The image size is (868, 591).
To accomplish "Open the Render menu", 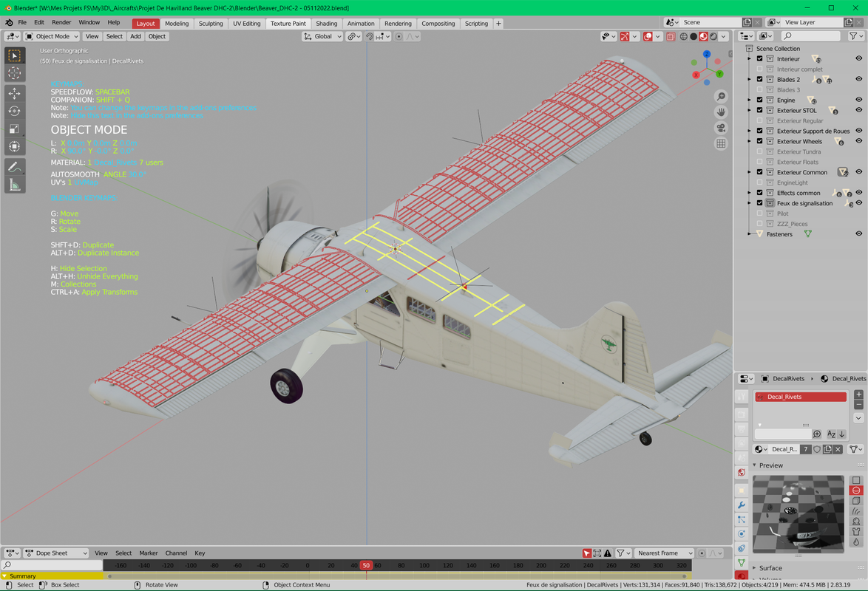I will (x=61, y=23).
